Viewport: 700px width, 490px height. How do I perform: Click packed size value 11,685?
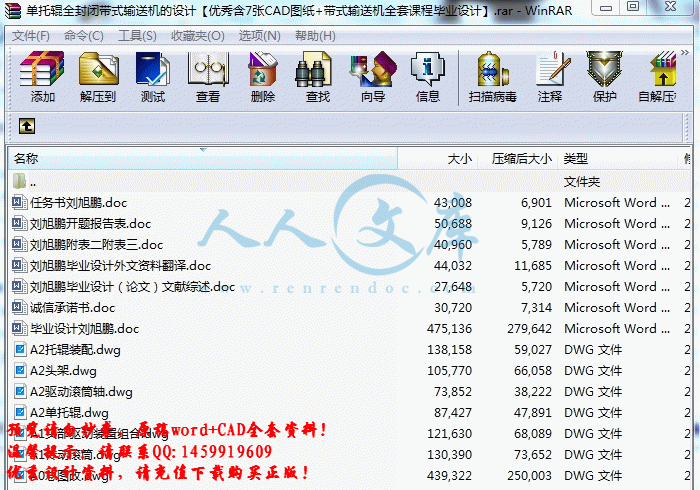(533, 266)
